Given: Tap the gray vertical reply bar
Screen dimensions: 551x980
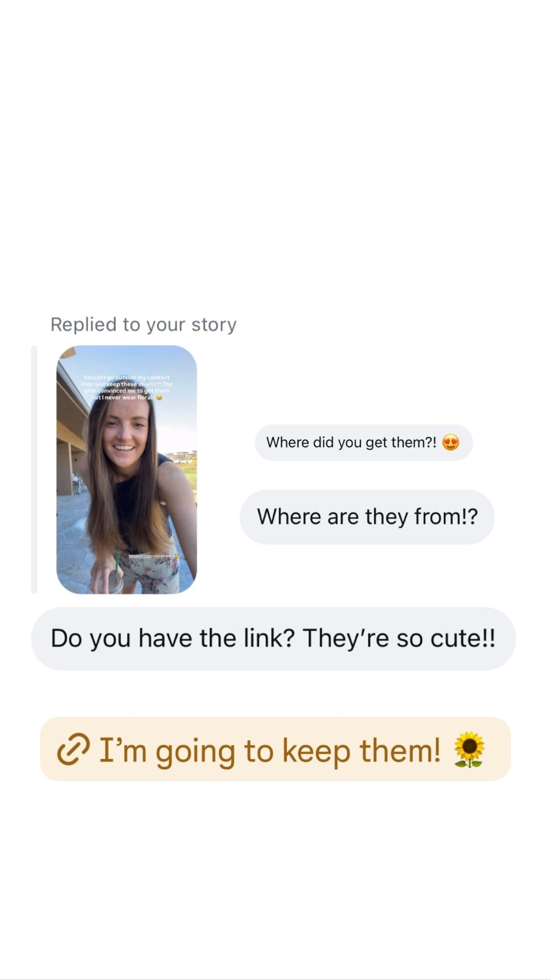Looking at the screenshot, I should click(34, 469).
